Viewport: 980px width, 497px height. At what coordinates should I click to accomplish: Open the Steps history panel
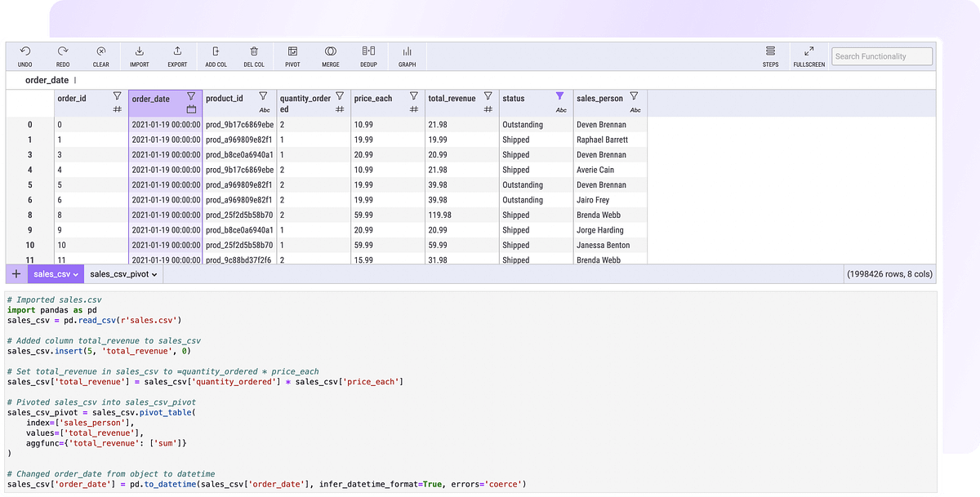click(x=770, y=53)
